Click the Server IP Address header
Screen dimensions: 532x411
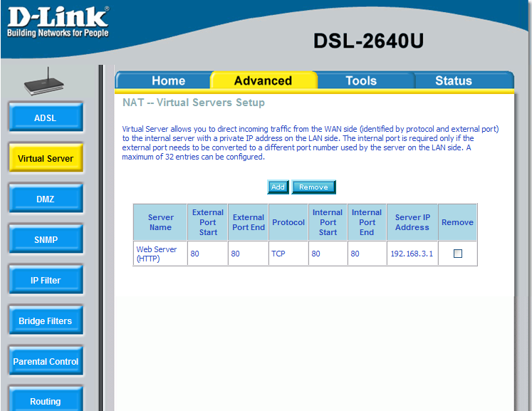(412, 222)
